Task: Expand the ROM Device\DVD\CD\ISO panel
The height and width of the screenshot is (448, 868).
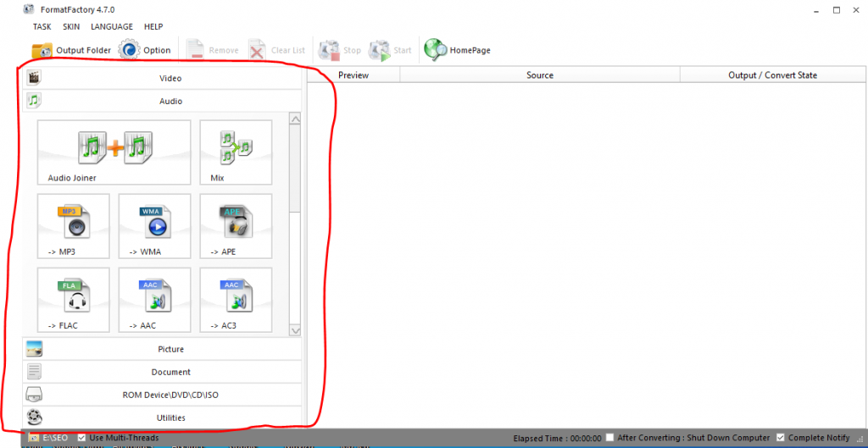Action: (x=162, y=395)
